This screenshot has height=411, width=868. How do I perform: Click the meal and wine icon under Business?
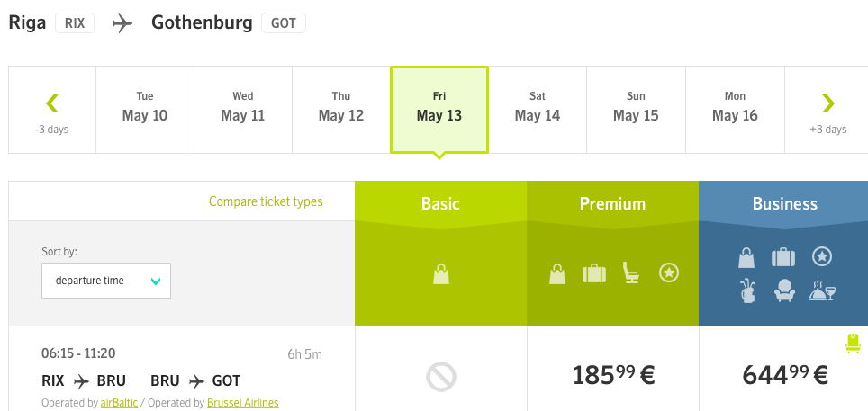(x=822, y=290)
